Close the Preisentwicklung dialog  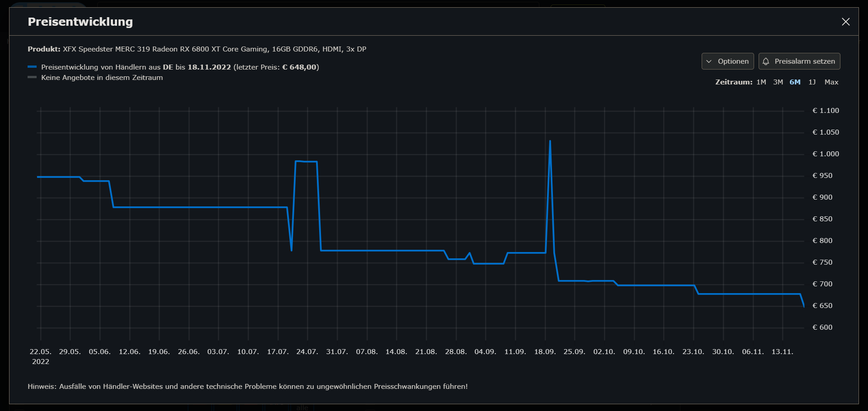coord(846,21)
